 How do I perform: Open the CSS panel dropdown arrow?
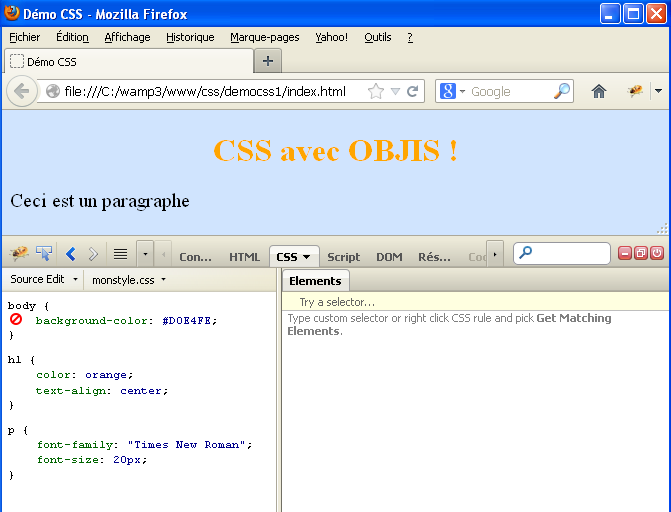pyautogui.click(x=306, y=257)
